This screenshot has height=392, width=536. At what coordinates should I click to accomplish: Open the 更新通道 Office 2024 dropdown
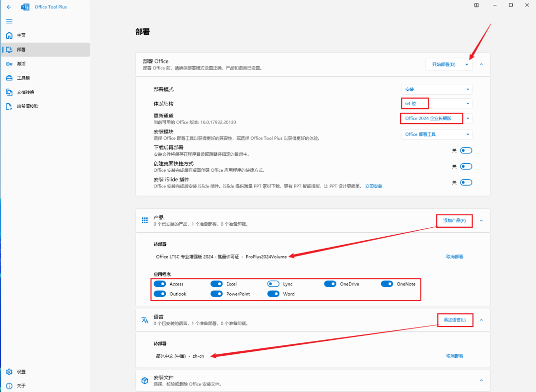pos(437,119)
